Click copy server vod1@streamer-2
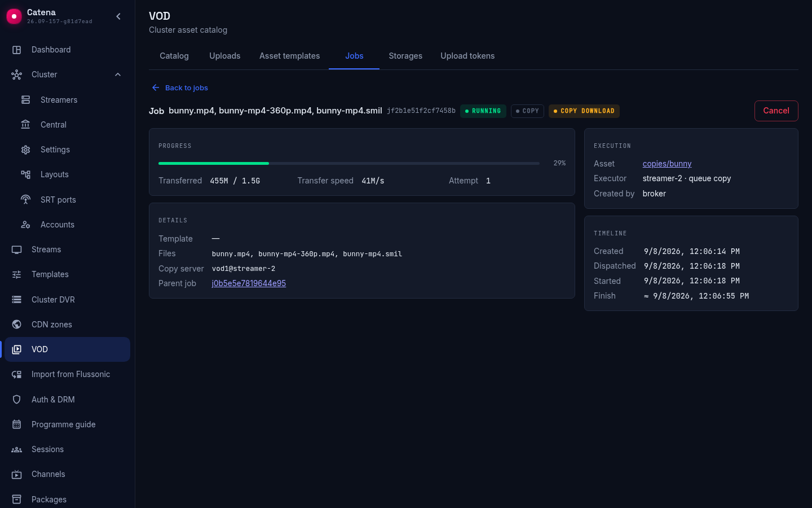Viewport: 812px width, 508px height. click(x=244, y=269)
